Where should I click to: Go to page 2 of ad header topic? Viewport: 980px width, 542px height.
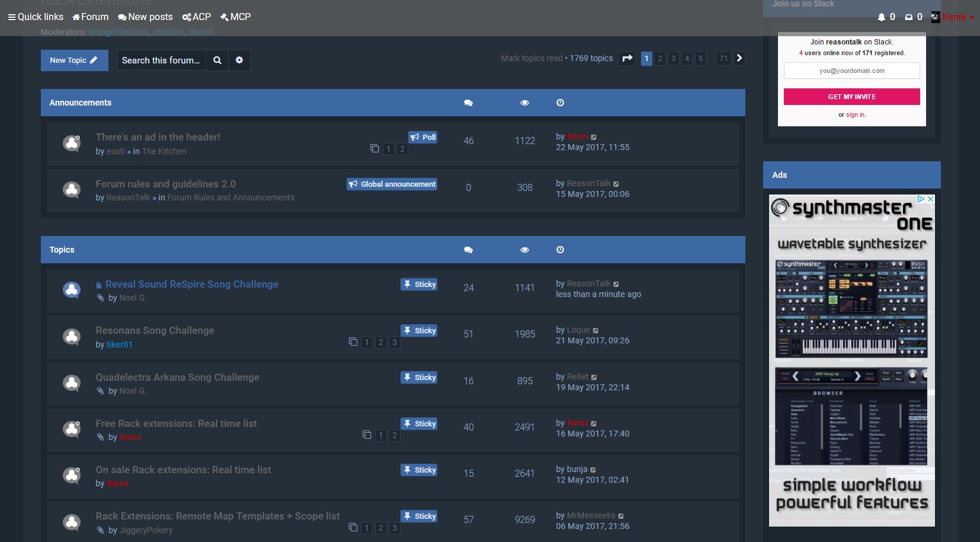pos(402,149)
